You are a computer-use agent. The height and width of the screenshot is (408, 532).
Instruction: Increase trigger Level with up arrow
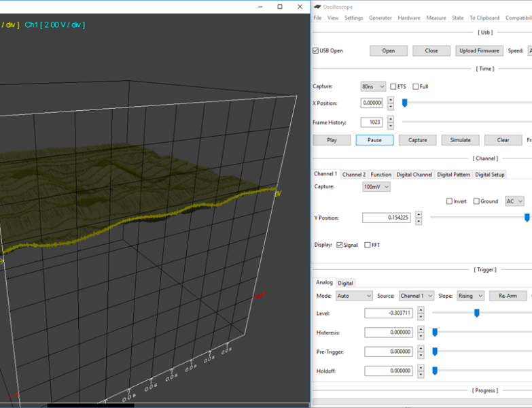[421, 310]
